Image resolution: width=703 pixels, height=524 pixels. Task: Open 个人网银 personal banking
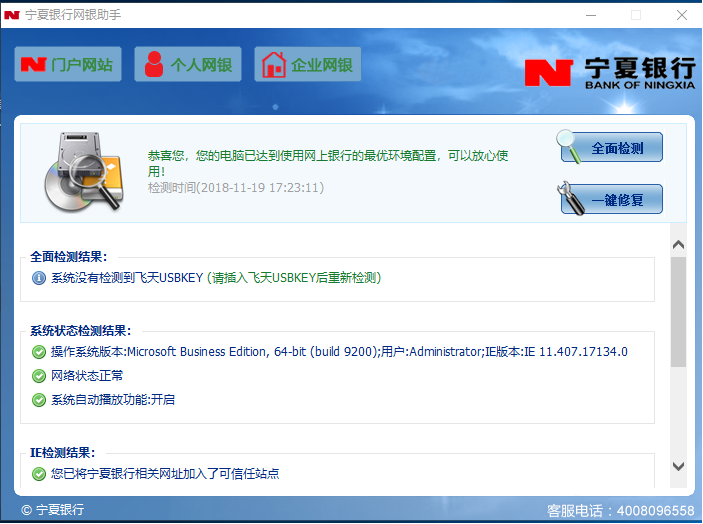[187, 65]
